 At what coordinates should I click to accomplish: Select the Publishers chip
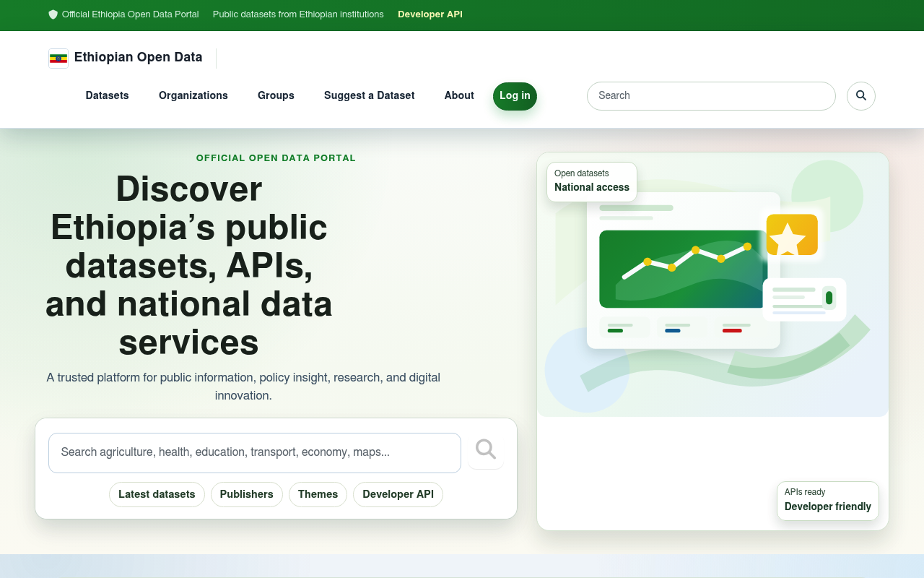(247, 494)
